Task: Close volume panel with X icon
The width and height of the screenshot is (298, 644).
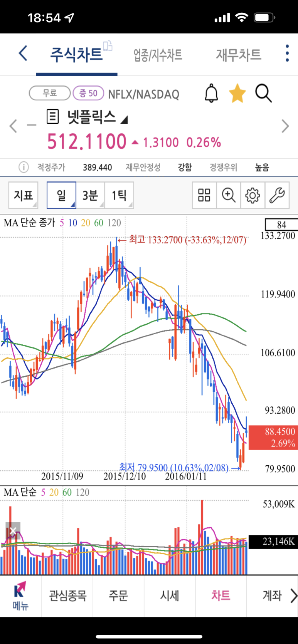Action: click(x=13, y=531)
